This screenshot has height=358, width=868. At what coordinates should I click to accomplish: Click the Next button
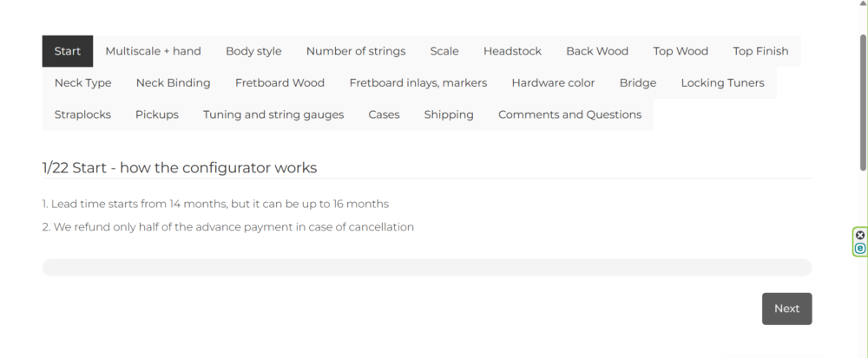(x=786, y=309)
